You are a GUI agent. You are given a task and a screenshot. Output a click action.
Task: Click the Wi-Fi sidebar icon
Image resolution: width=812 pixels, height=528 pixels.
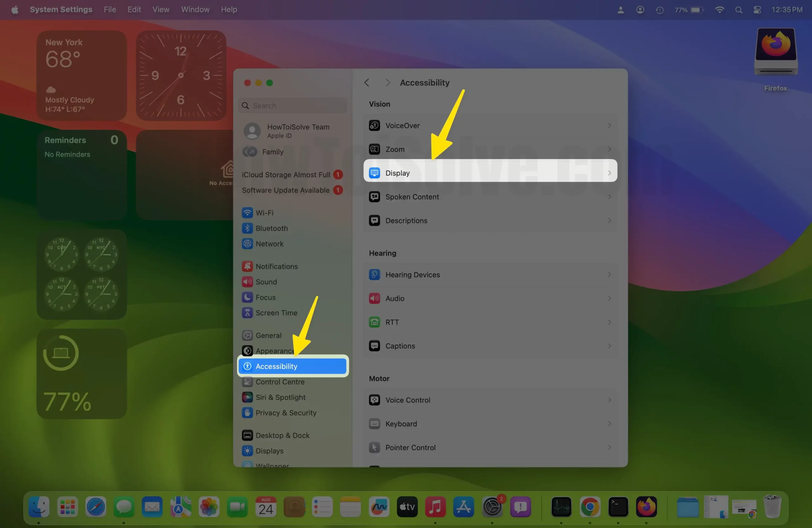coord(247,212)
